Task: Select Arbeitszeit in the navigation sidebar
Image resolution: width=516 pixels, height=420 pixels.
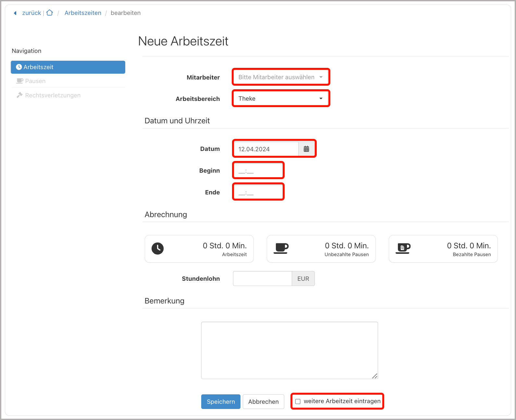Action: click(68, 67)
